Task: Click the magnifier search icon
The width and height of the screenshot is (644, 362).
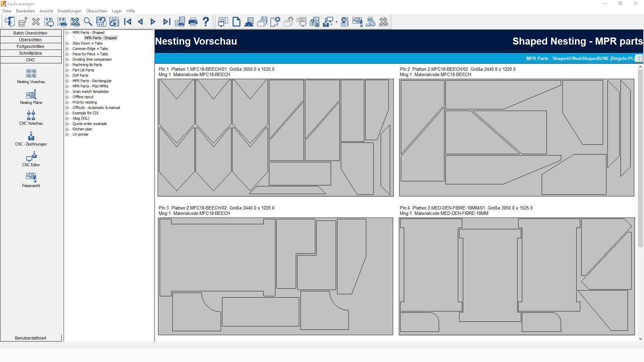Action: [x=88, y=22]
